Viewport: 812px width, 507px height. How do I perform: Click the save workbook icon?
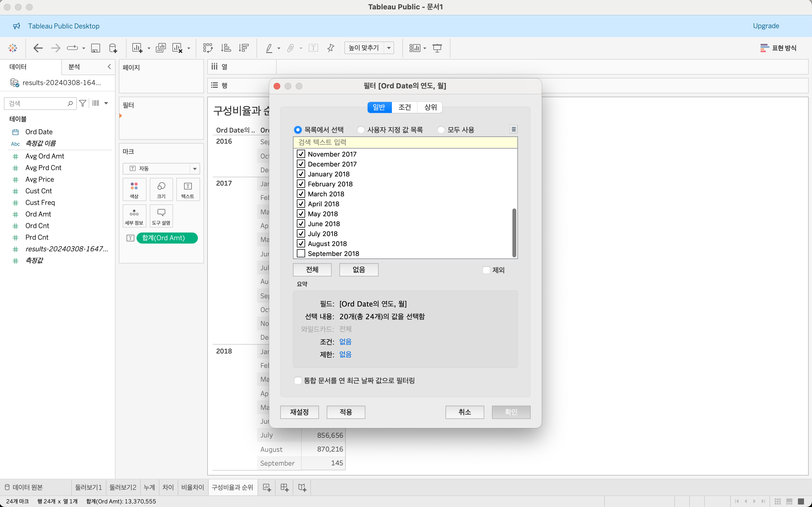pos(96,48)
